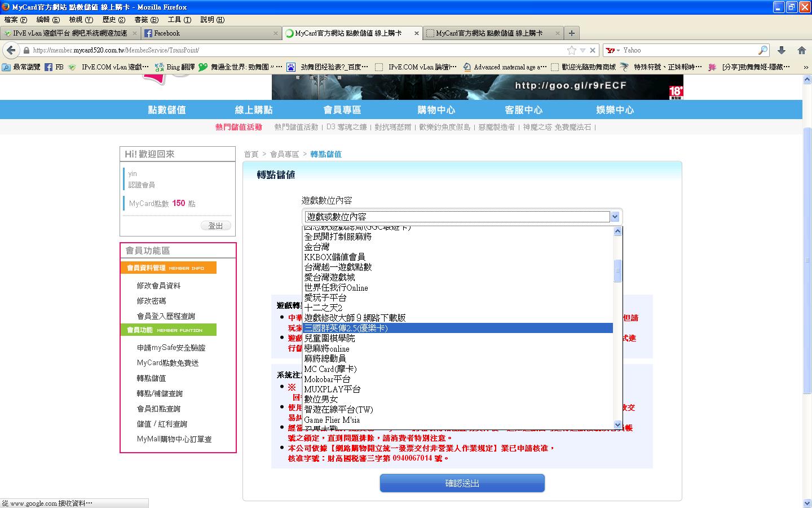812x508 pixels.
Task: Open the 書籤 menu
Action: (146, 20)
